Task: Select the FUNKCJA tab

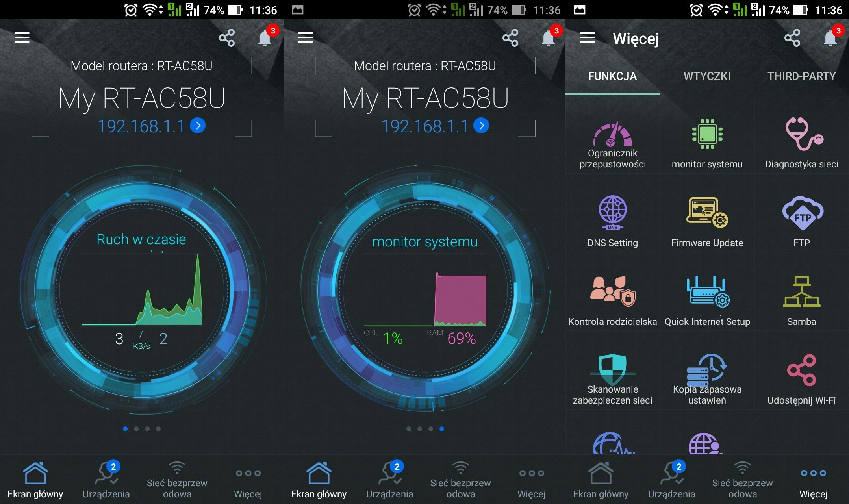Action: click(x=612, y=76)
